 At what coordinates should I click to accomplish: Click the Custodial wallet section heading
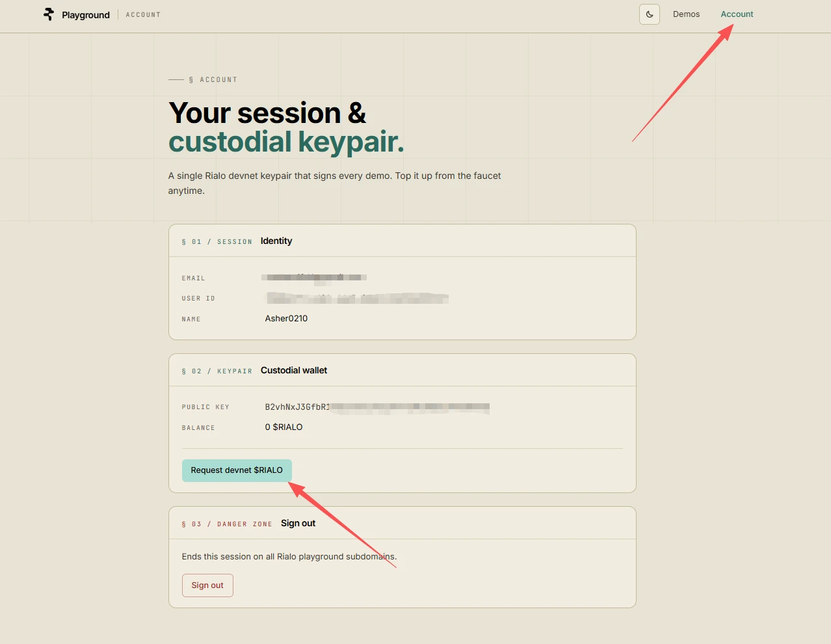294,371
